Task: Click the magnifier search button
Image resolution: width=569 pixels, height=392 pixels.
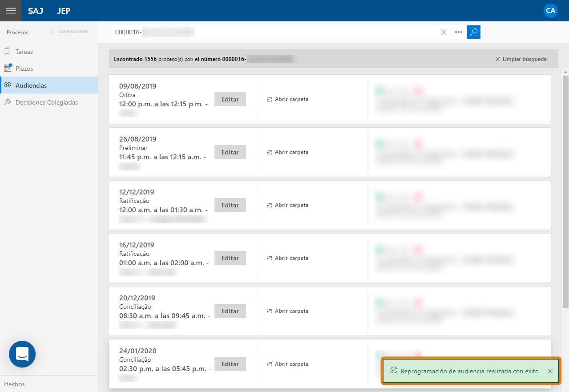Action: (x=473, y=32)
